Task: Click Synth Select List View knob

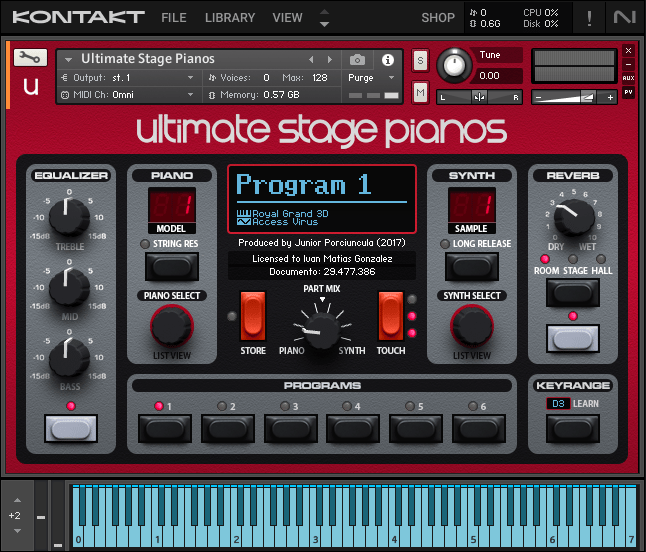Action: tap(472, 326)
